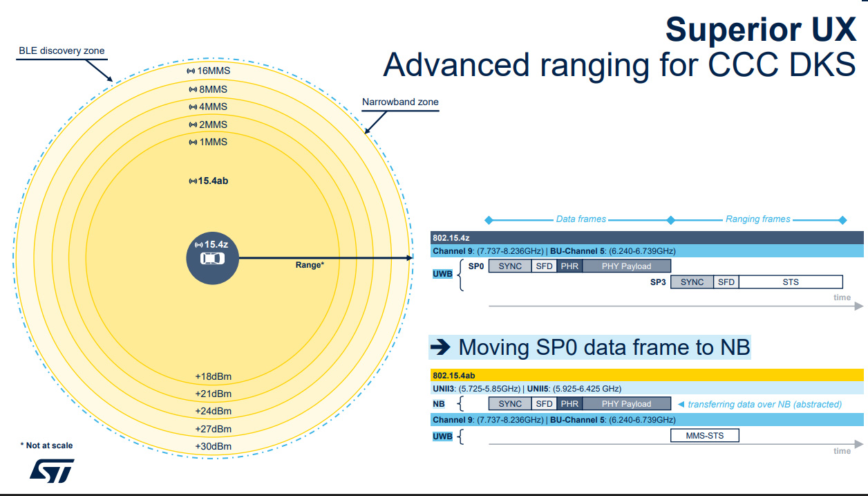Click the dark 802.15.4z header bar

pos(647,238)
